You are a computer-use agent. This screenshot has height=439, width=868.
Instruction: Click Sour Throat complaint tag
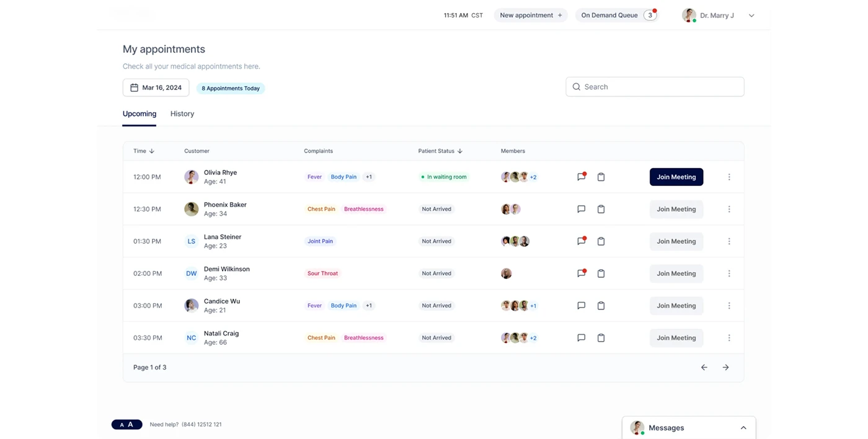(x=323, y=273)
